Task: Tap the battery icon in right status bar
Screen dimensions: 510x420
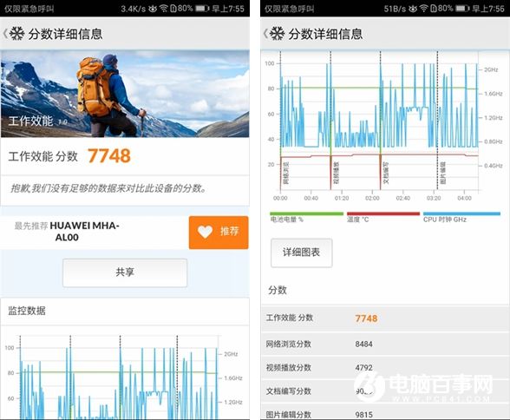Action: (462, 9)
